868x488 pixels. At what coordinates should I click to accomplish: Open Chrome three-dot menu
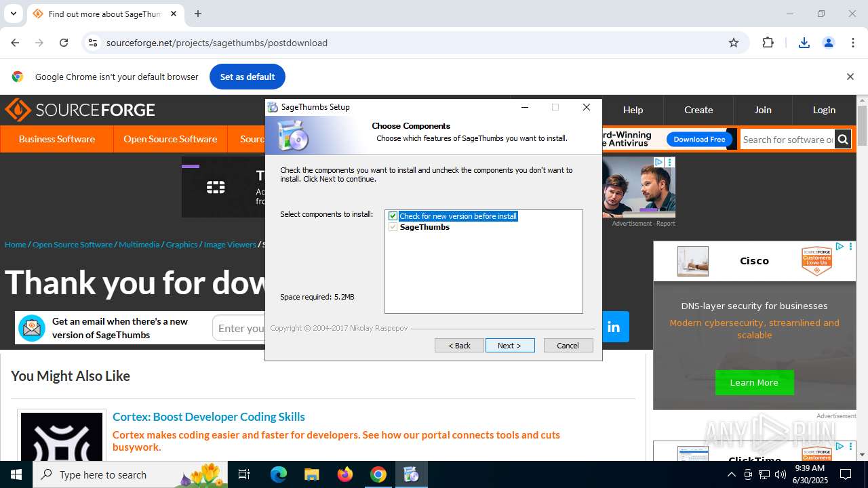(x=853, y=43)
